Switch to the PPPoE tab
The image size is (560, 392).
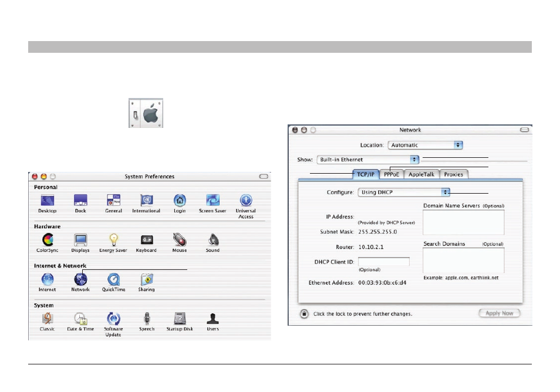(392, 174)
